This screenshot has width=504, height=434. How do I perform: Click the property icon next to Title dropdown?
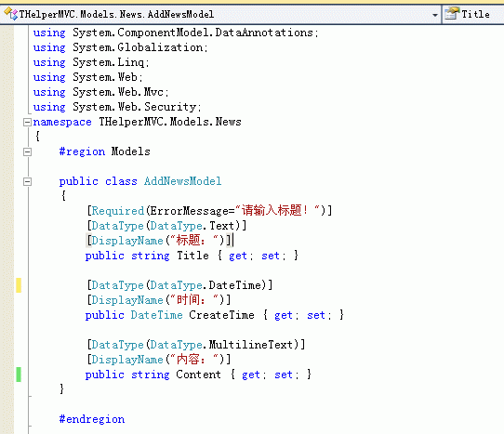click(452, 14)
